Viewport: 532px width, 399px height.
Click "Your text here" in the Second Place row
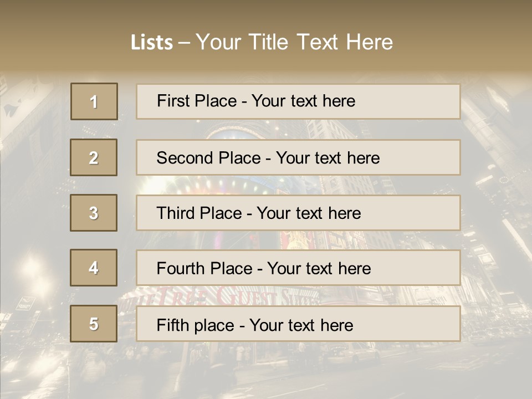328,158
